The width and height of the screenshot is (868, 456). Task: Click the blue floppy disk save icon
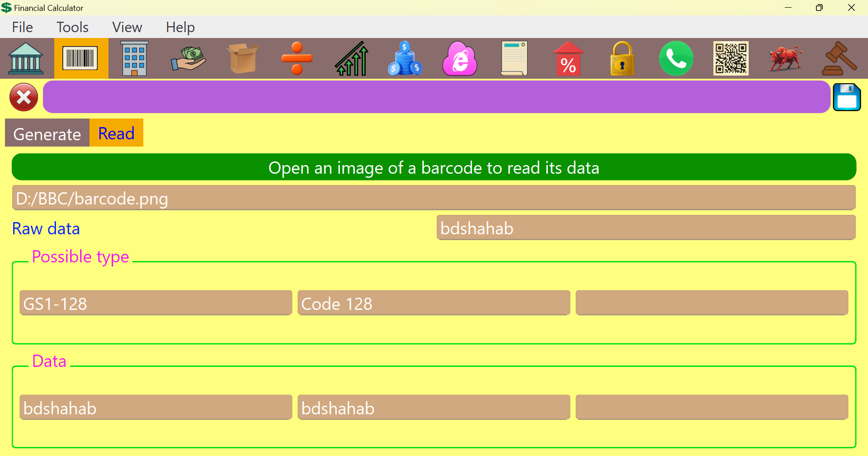847,97
